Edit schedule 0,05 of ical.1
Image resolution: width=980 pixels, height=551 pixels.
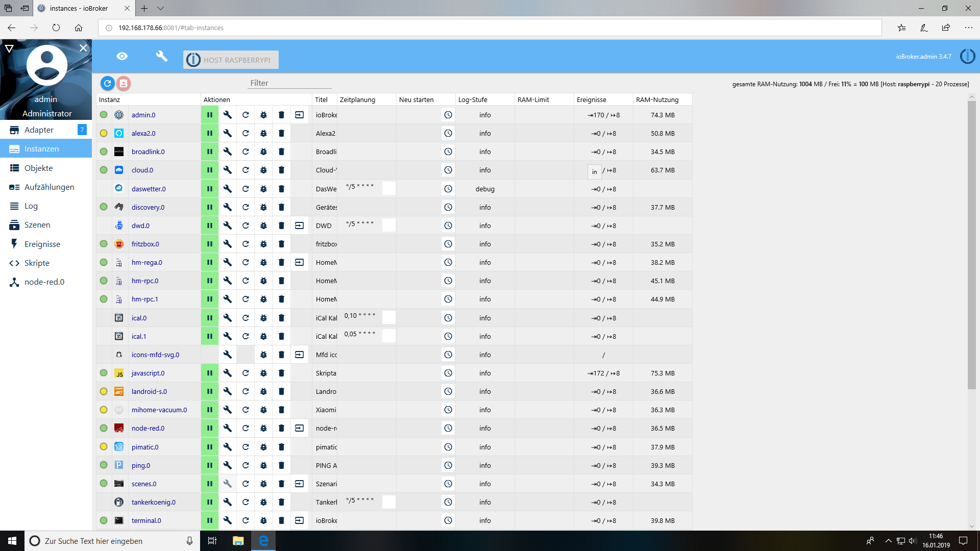click(x=389, y=336)
